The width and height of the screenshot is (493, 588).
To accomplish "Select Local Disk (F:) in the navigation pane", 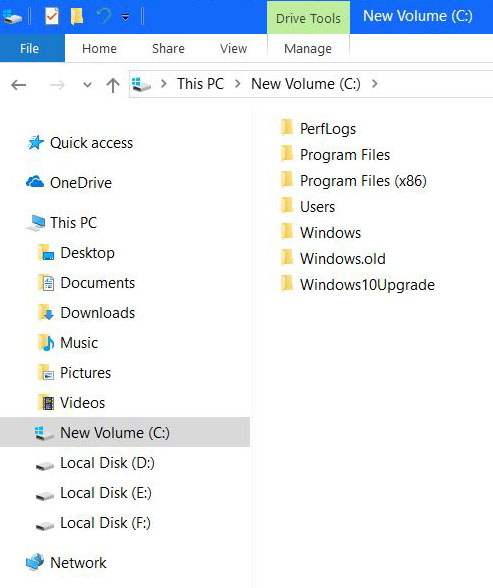I will 106,523.
